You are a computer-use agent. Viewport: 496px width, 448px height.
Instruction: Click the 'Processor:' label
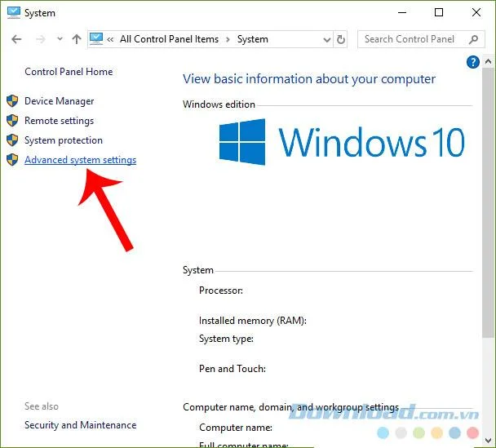point(221,291)
